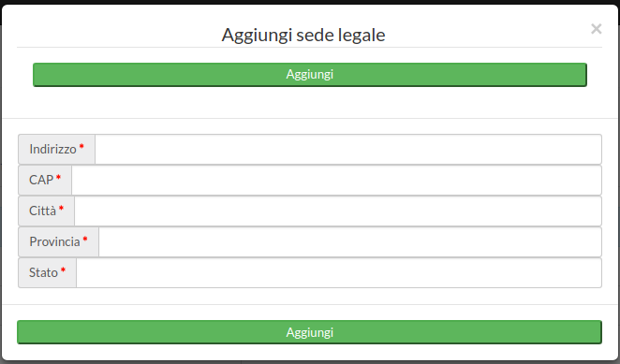Screen dimensions: 620x364
Task: Click the red asterisk beside Città
Action: pyautogui.click(x=61, y=208)
